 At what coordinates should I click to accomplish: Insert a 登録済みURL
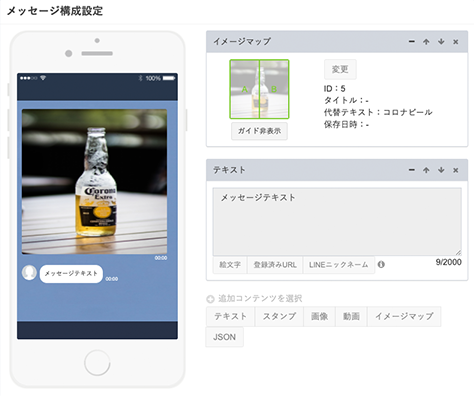click(x=275, y=265)
